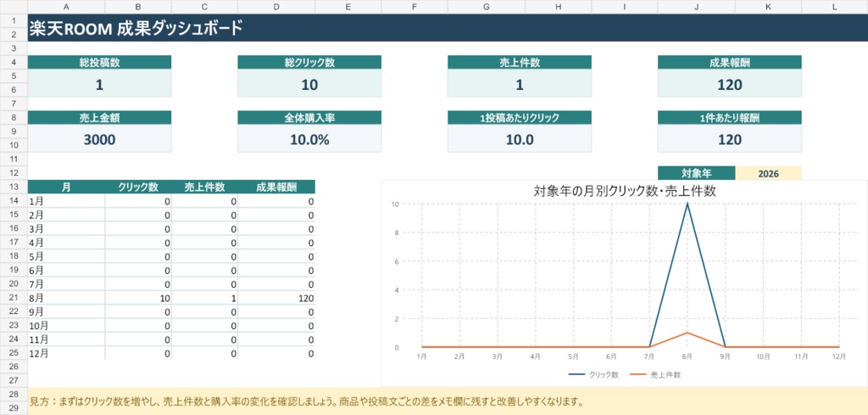
Task: Select the value 3000 under 売上金額
Action: (x=100, y=138)
